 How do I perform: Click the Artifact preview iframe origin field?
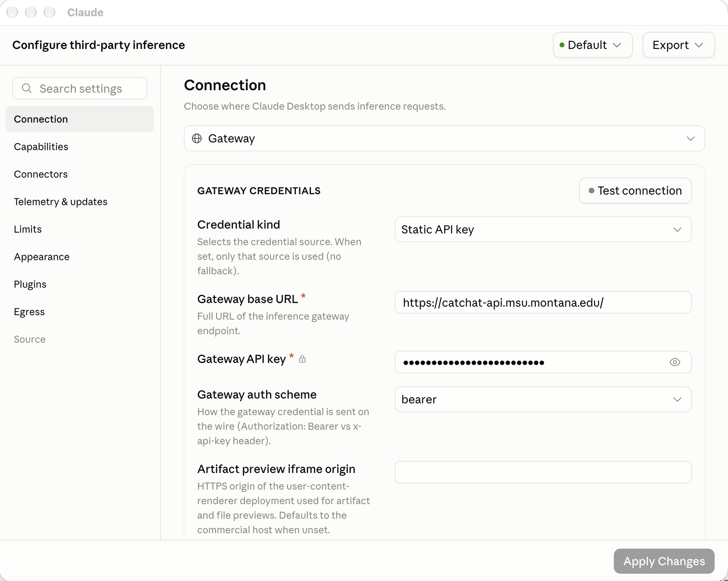coord(543,472)
